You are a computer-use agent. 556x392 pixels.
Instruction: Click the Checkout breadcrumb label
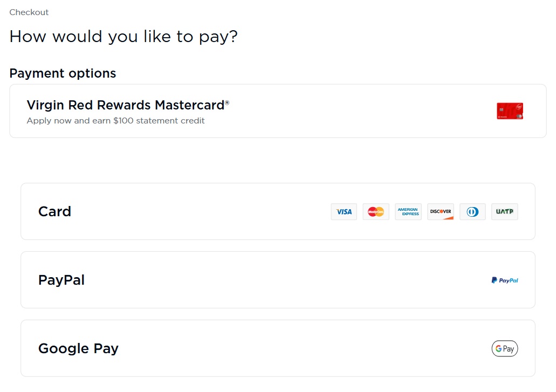29,12
